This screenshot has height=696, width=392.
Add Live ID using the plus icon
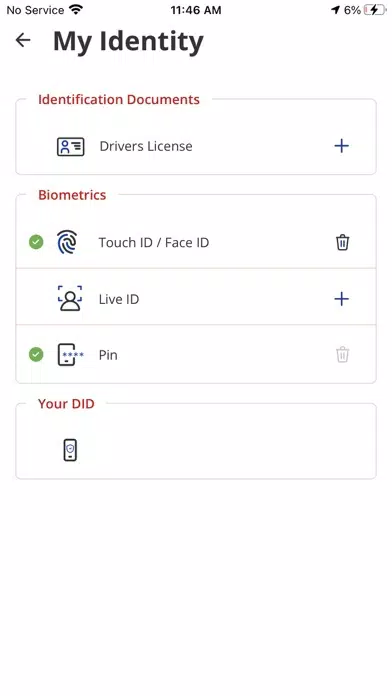(x=341, y=299)
